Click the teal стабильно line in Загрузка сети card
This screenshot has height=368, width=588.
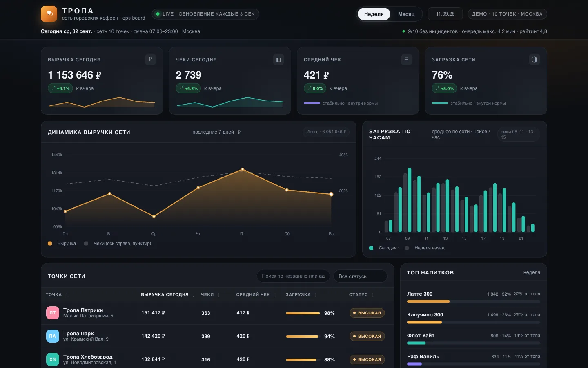pos(440,103)
